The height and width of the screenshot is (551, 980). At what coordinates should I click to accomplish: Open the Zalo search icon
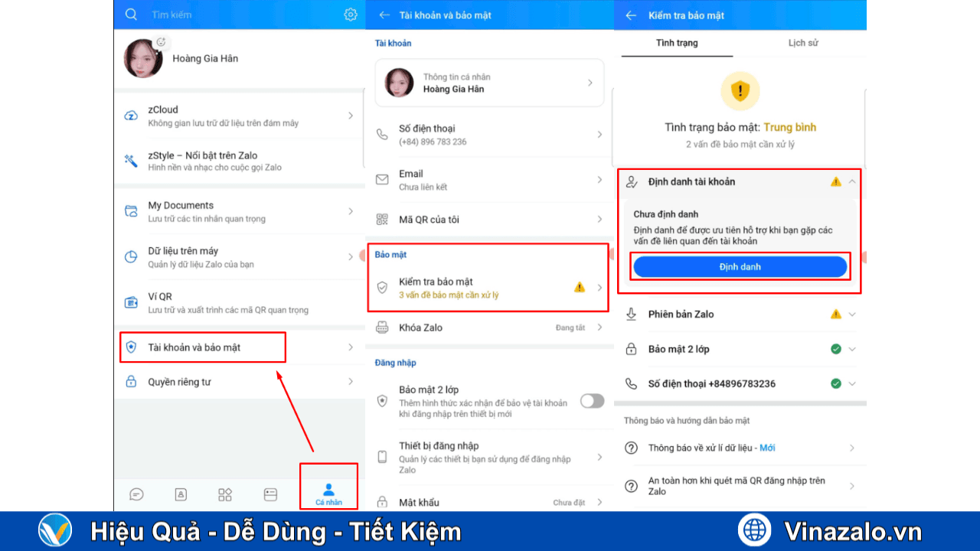click(131, 14)
